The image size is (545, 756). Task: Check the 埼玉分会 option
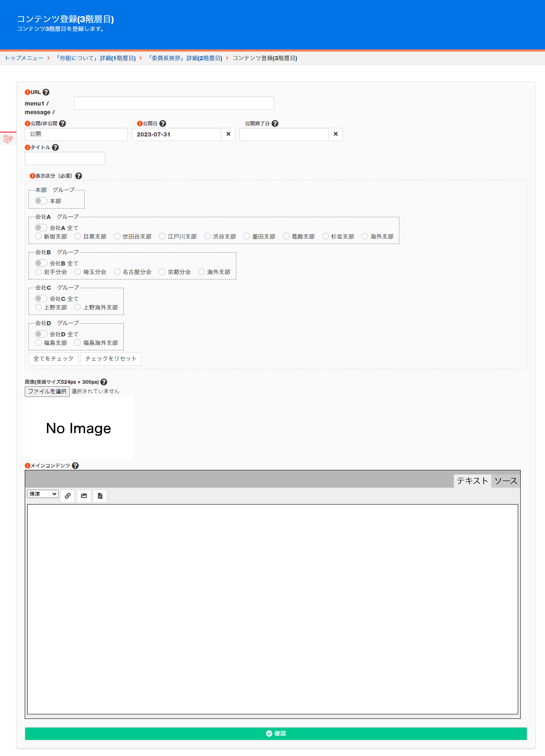coord(78,272)
